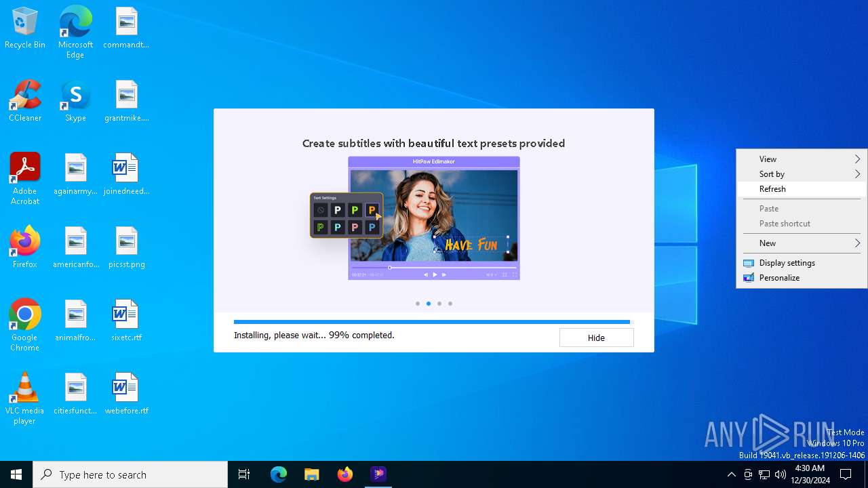Viewport: 868px width, 488px height.
Task: Click the 'Installing, please wait... 99% completed.' text
Action: click(x=314, y=335)
